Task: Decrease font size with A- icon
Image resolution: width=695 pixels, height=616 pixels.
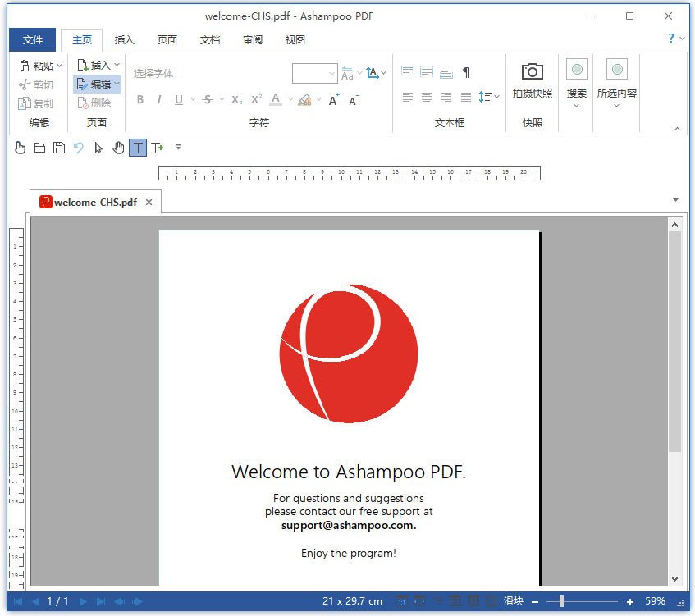Action: (354, 101)
